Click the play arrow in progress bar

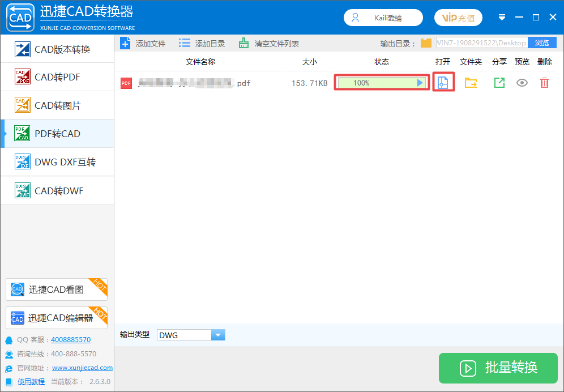coord(420,83)
